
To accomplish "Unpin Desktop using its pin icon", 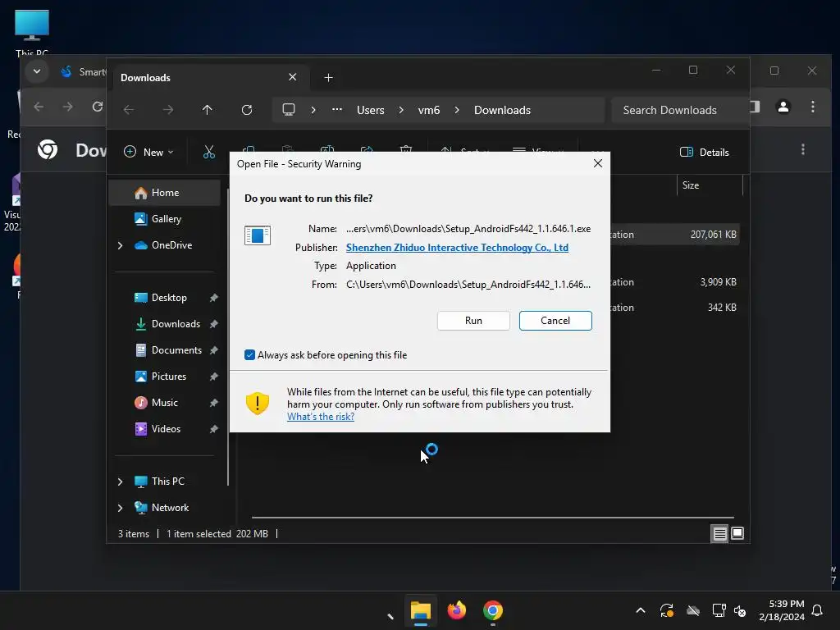I will click(x=214, y=297).
